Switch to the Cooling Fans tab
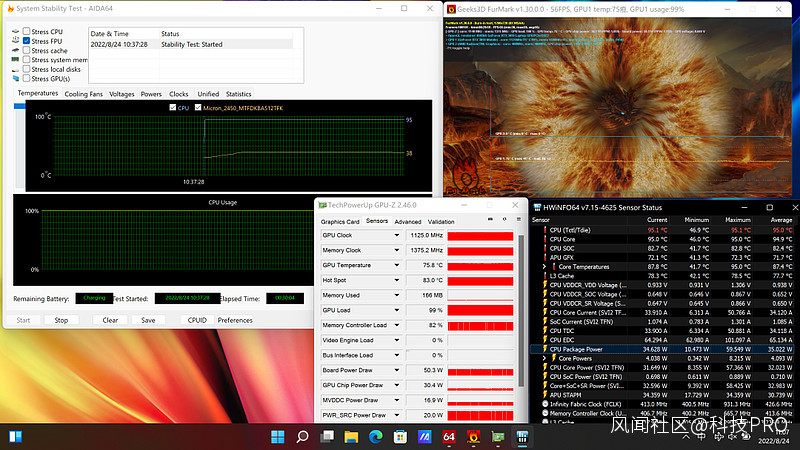This screenshot has height=450, width=800. click(x=83, y=94)
